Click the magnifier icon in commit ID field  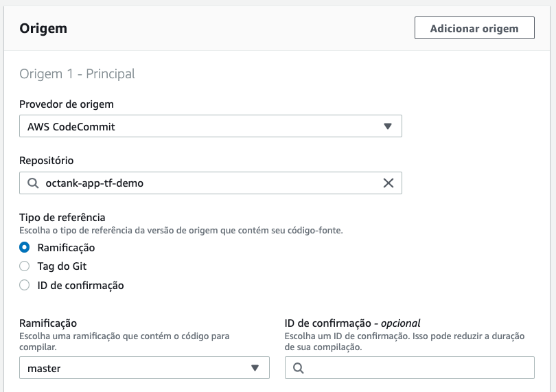[298, 369]
